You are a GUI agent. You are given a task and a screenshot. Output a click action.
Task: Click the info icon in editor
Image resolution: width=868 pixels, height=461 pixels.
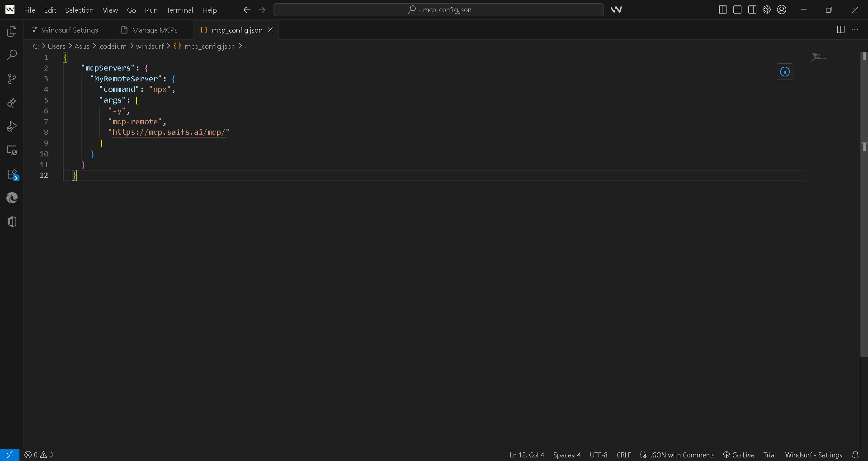(785, 72)
